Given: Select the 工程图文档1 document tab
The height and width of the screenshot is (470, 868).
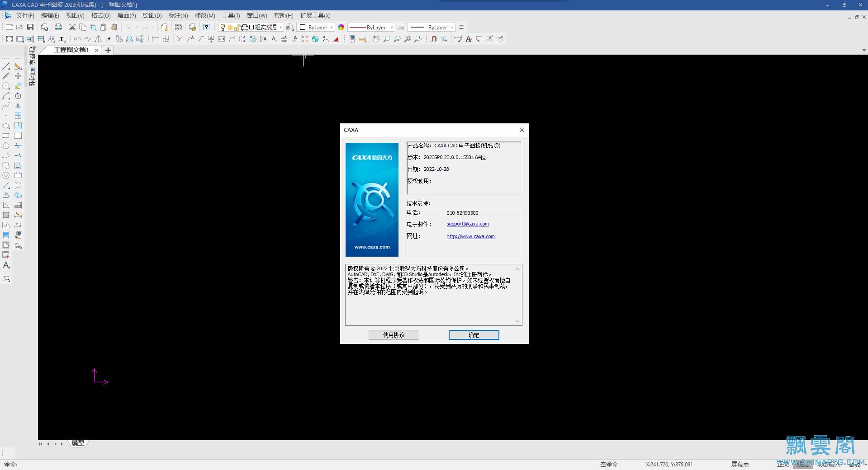Looking at the screenshot, I should coord(71,50).
